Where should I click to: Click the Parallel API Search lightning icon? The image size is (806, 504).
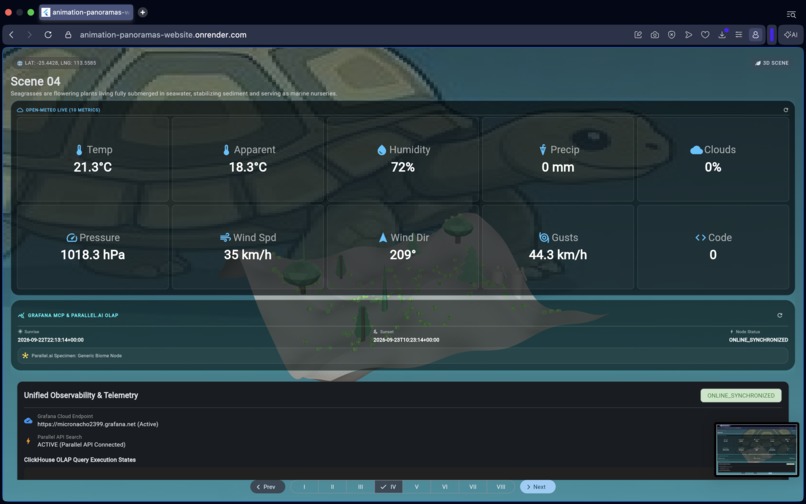coord(28,441)
